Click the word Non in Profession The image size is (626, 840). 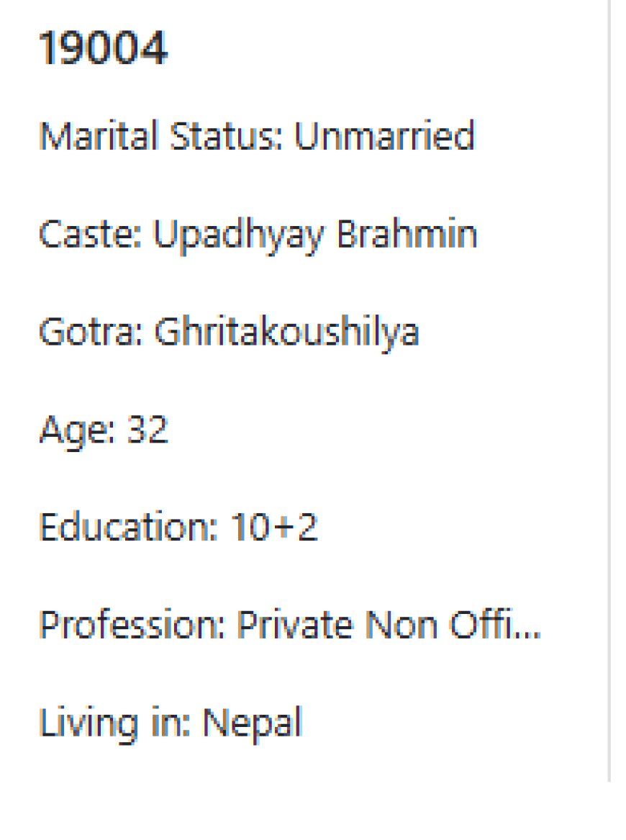click(401, 624)
